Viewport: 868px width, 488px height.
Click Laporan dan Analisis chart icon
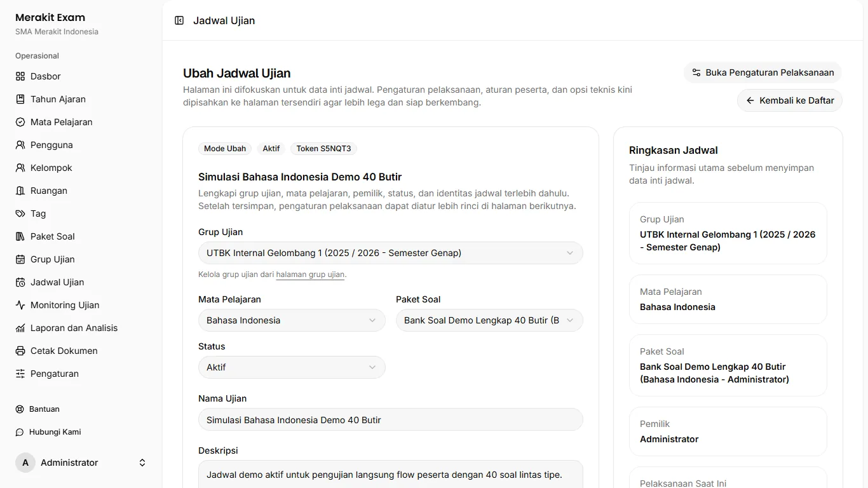(x=20, y=328)
